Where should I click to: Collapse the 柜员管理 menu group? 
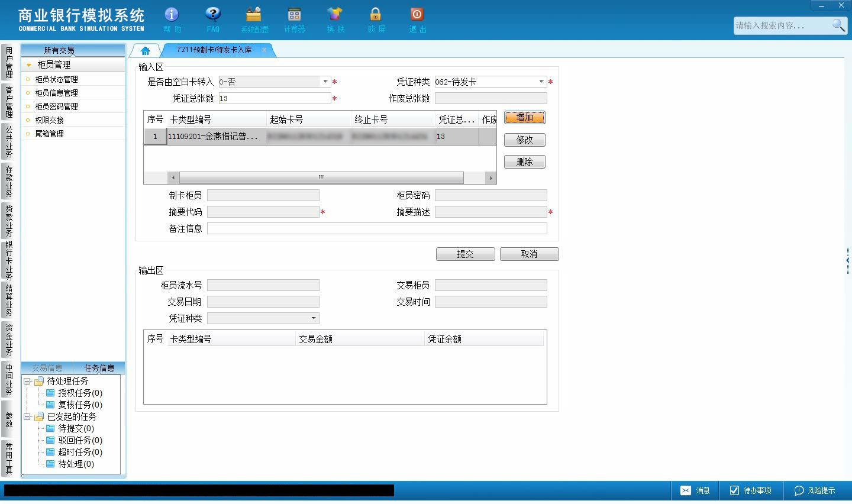pyautogui.click(x=29, y=65)
